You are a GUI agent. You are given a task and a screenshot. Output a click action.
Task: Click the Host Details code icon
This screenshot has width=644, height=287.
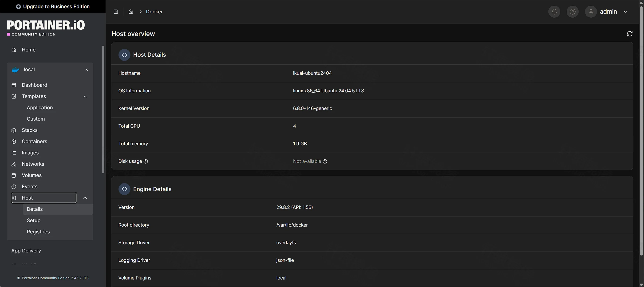point(125,55)
